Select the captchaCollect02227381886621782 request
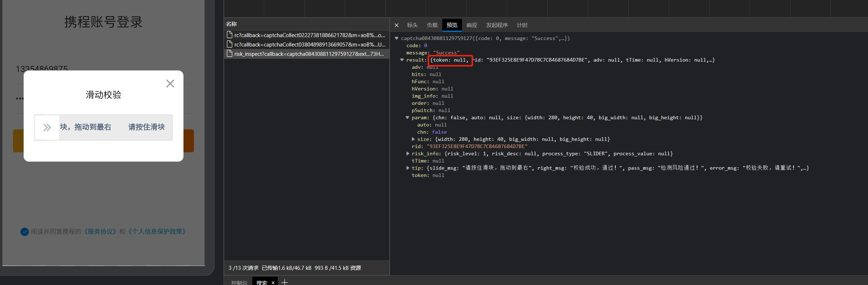This screenshot has width=868, height=285. 307,35
